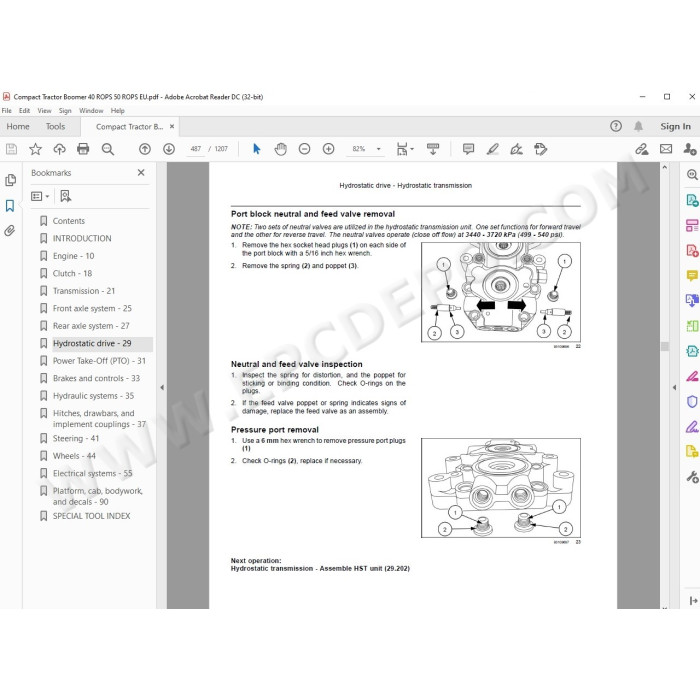Zoom in with the plus circle

(x=329, y=149)
